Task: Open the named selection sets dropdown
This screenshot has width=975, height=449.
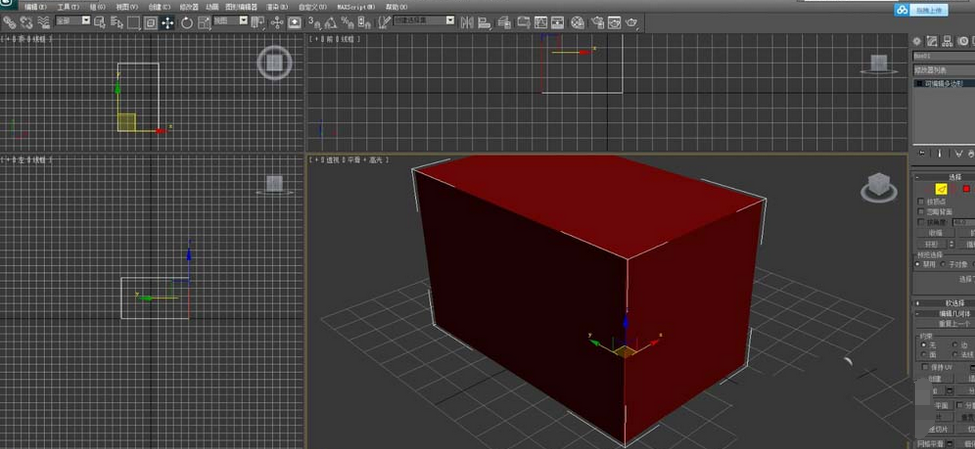Action: pyautogui.click(x=423, y=21)
